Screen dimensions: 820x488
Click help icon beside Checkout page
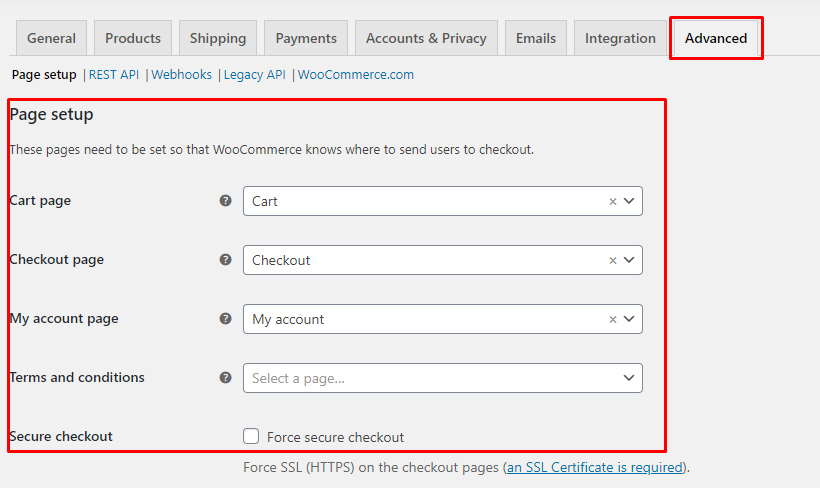225,259
